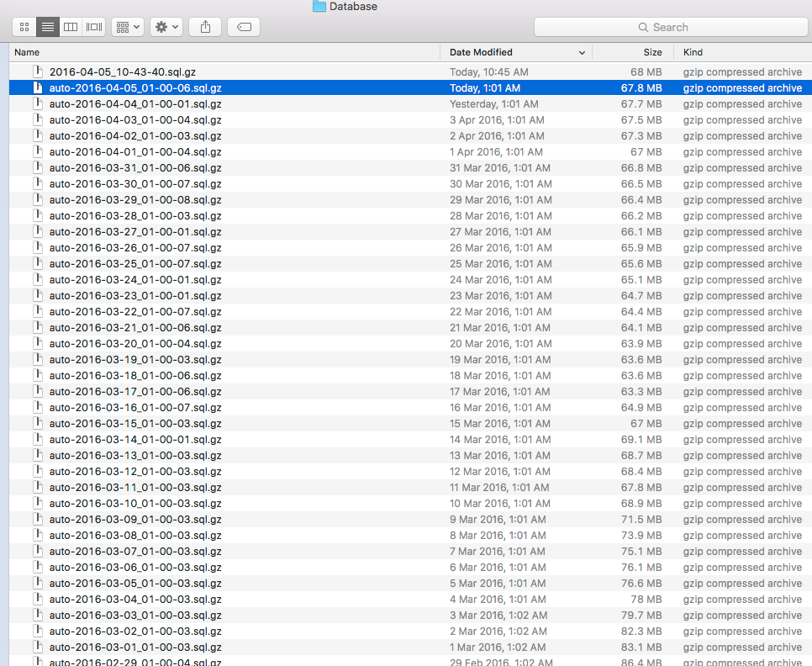Switch to Cover Flow view
The height and width of the screenshot is (666, 812).
pos(94,27)
